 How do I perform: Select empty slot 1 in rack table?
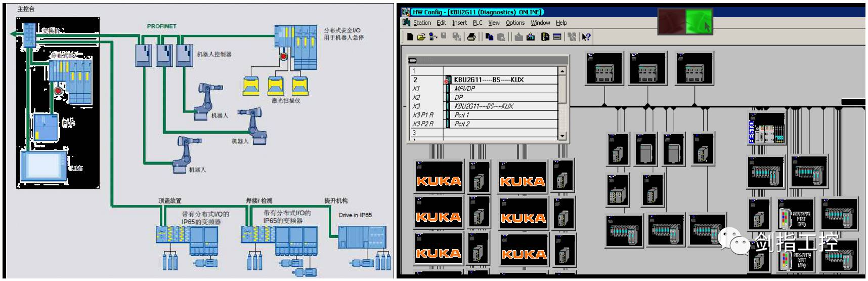point(484,71)
